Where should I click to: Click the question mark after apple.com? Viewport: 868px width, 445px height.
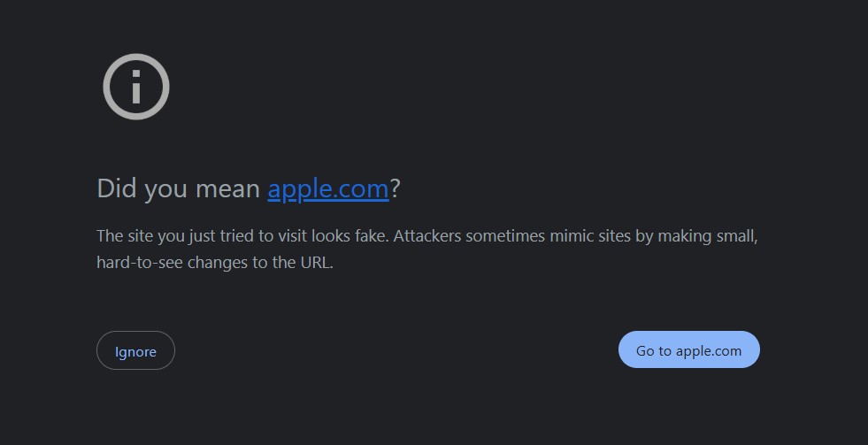point(395,188)
